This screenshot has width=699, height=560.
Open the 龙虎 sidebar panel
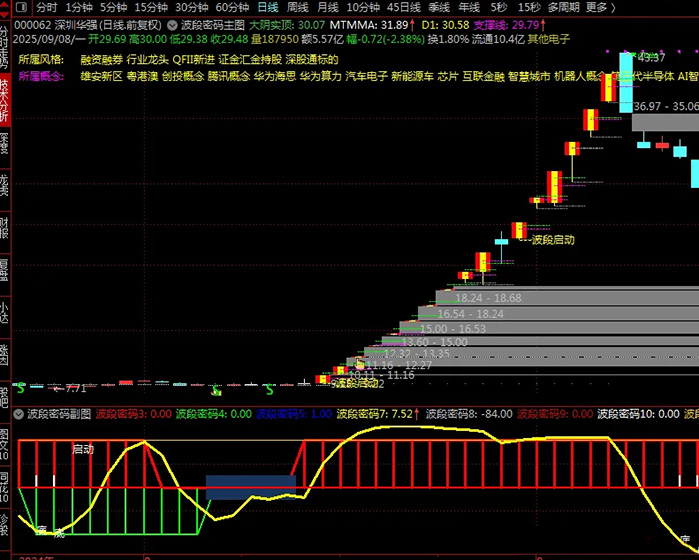5,184
